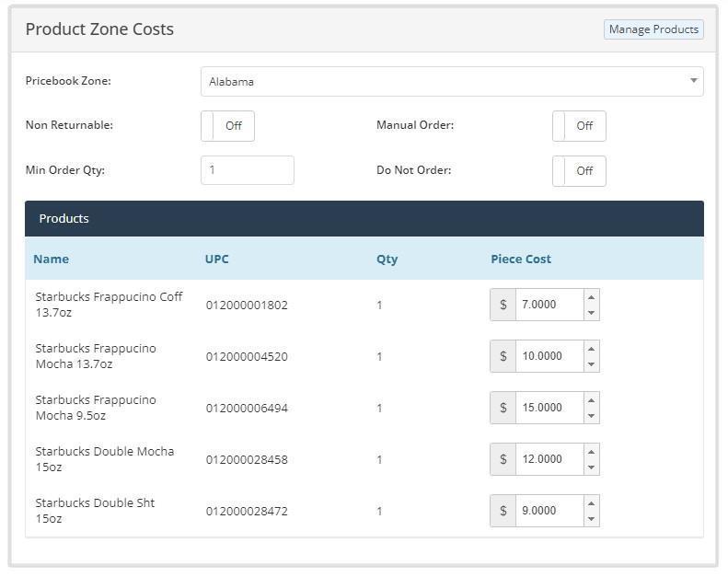Click the Pricebook Zone label

(68, 81)
